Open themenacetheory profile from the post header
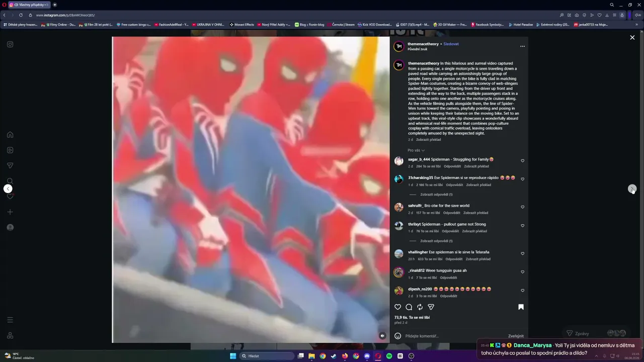Screen dimensions: 644x362 (423, 44)
